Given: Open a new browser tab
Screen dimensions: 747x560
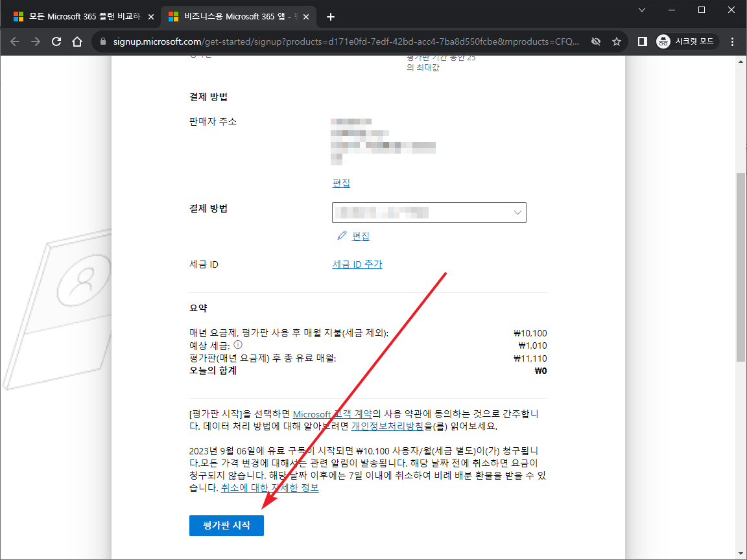Looking at the screenshot, I should pos(331,17).
